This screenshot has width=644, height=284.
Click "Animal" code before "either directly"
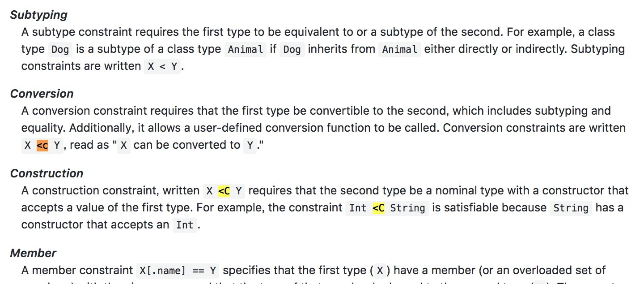[400, 49]
